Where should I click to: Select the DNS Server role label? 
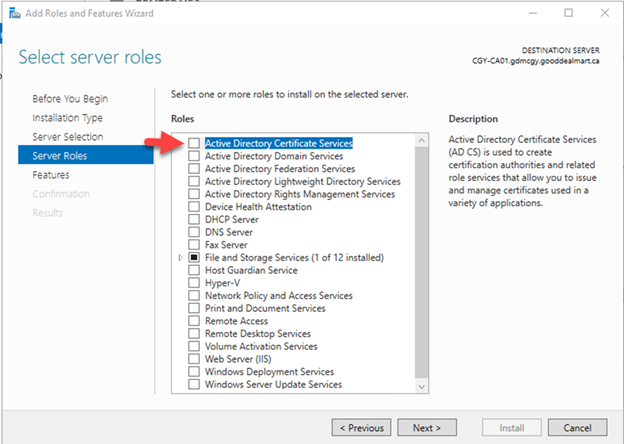click(x=229, y=232)
